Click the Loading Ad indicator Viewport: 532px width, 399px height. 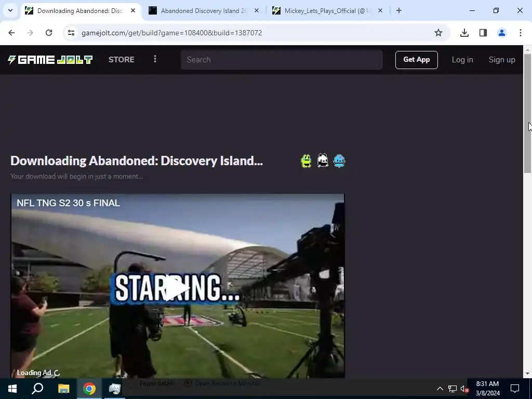pos(38,373)
